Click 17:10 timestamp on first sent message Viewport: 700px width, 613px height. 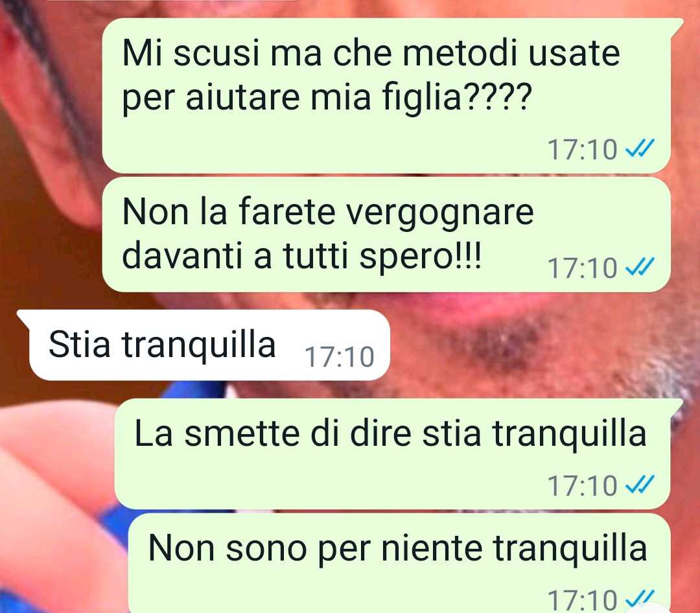pyautogui.click(x=582, y=150)
